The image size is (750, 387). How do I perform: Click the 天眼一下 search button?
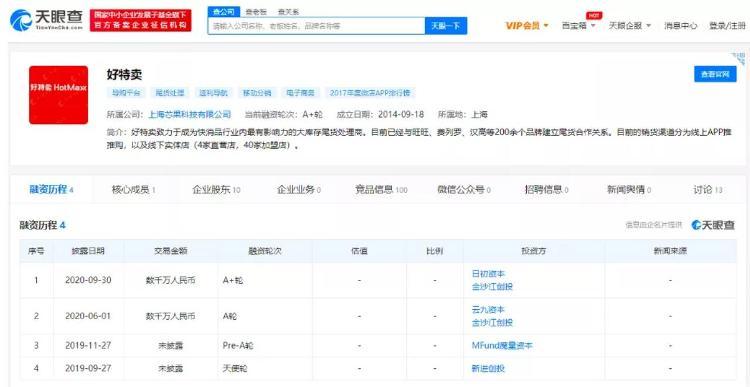[x=446, y=26]
